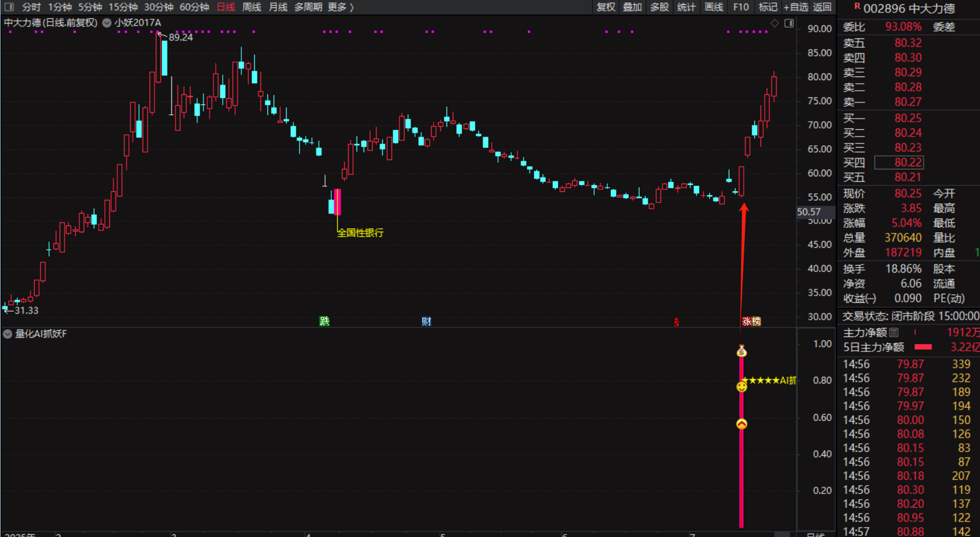Click the money bag signal icon

pyautogui.click(x=741, y=351)
